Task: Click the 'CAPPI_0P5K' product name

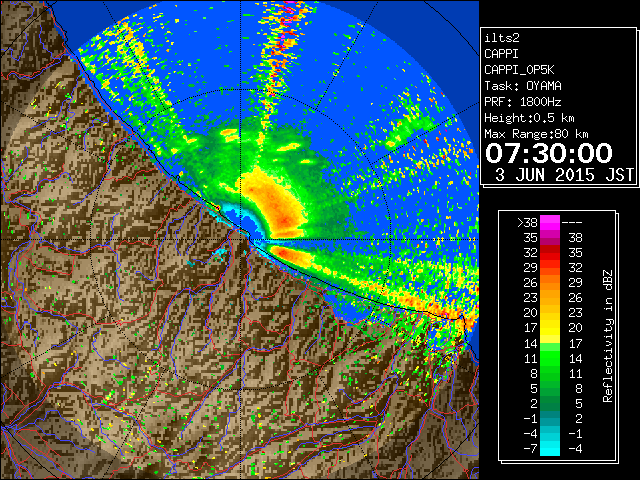Action: tap(519, 70)
